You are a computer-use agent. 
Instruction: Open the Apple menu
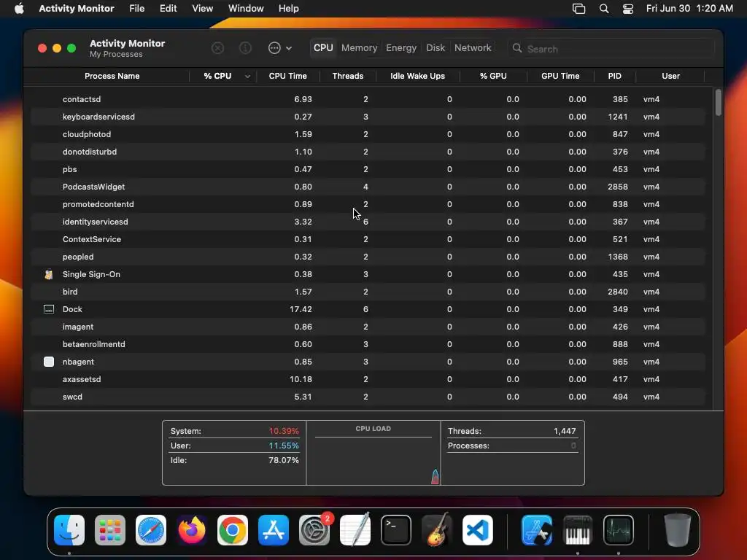19,9
